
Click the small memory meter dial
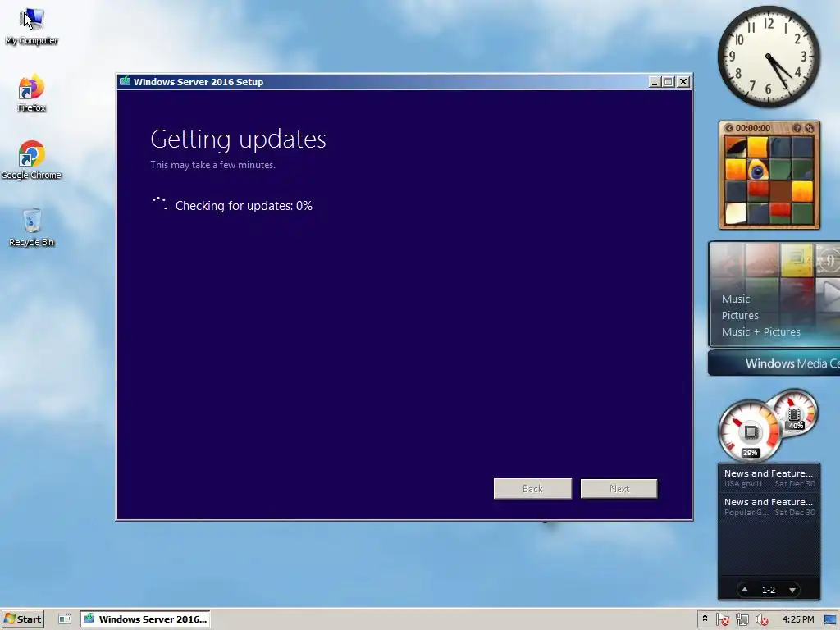tap(795, 413)
